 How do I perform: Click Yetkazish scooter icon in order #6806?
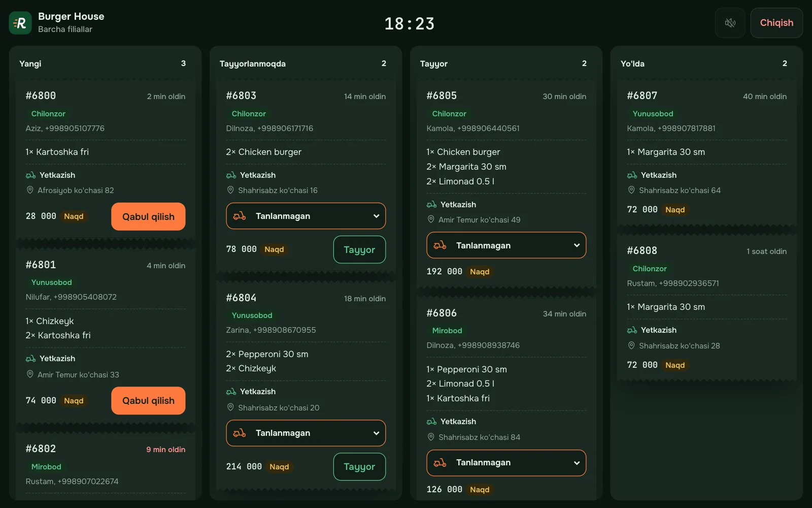[431, 422]
